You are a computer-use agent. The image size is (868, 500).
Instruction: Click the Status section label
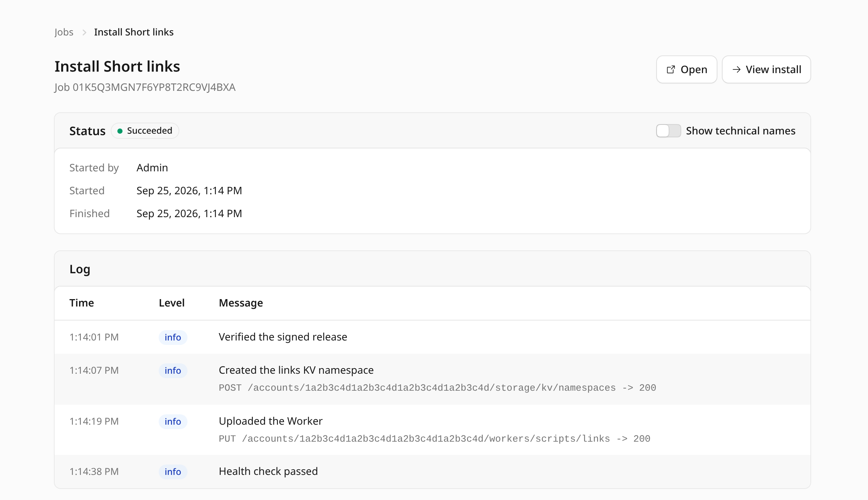[x=87, y=131]
